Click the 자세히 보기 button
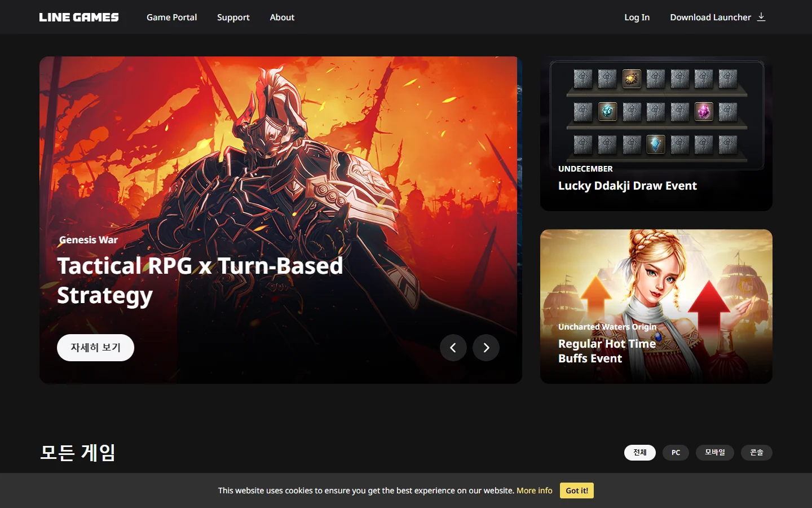The image size is (812, 508). click(95, 348)
